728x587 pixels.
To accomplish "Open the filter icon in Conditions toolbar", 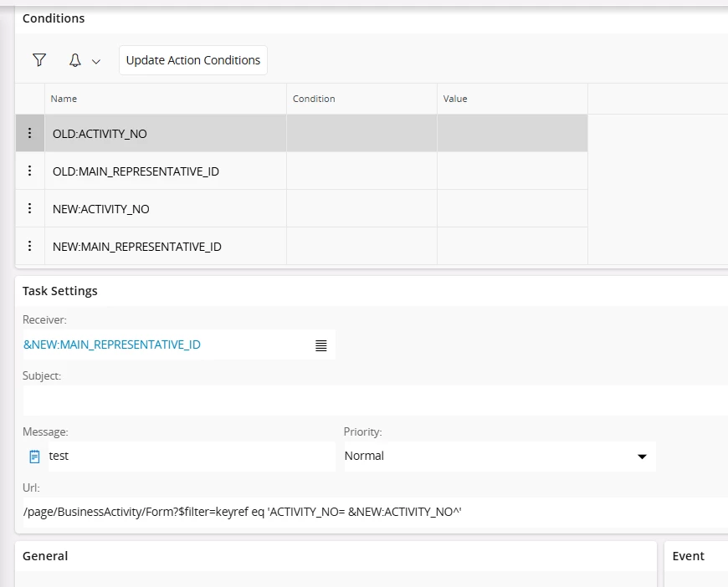I will point(39,60).
